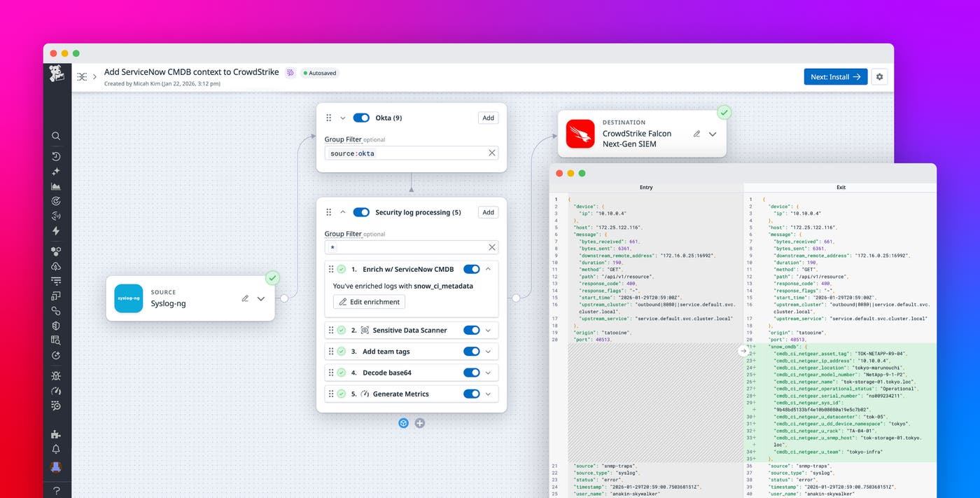Click the pencil icon on the Syslog-ng source

click(x=245, y=298)
